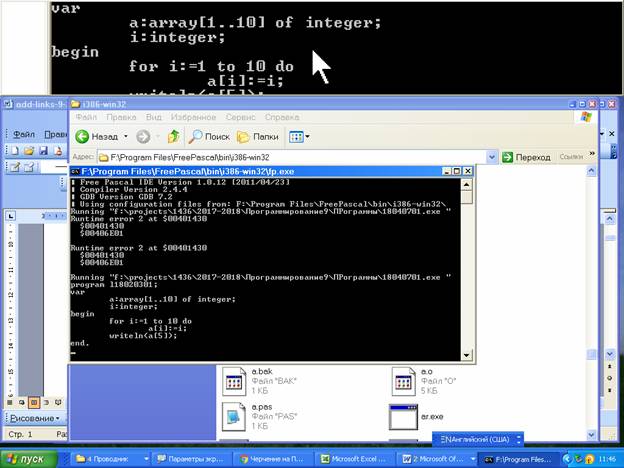Show the Папки folder pane
624x468 pixels.
(x=258, y=136)
